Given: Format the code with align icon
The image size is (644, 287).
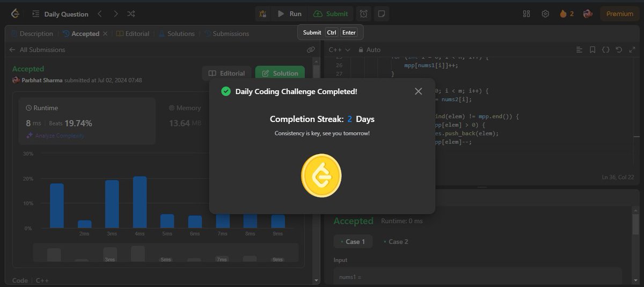Looking at the screenshot, I should point(579,49).
